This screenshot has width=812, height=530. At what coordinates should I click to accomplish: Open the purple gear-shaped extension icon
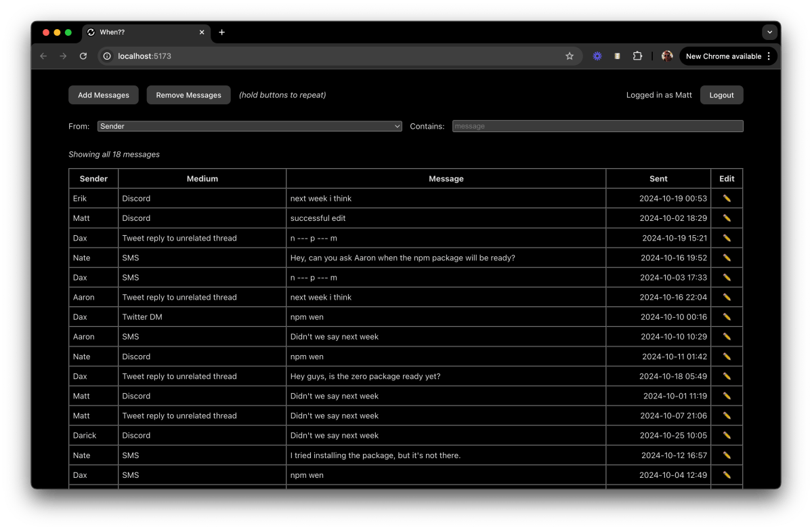(597, 56)
